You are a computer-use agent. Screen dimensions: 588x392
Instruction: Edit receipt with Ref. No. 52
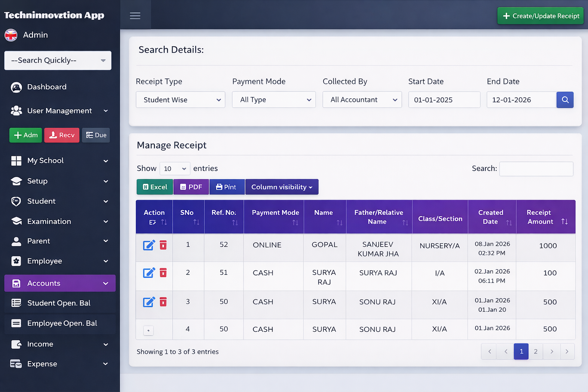(x=149, y=245)
